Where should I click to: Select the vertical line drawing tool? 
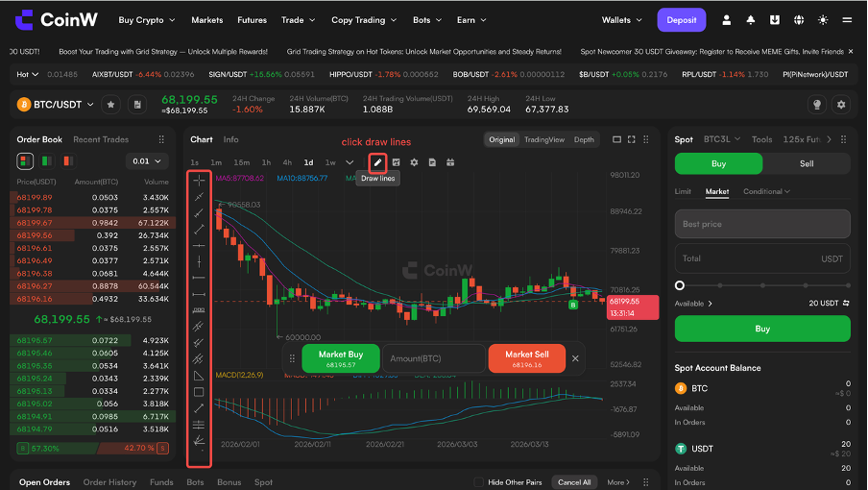click(x=199, y=261)
